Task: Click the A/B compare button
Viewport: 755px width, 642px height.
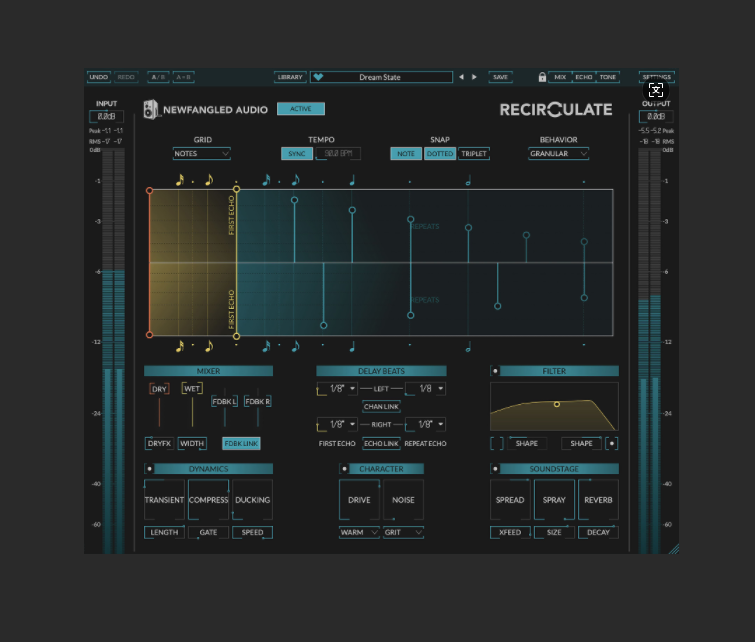Action: (158, 77)
